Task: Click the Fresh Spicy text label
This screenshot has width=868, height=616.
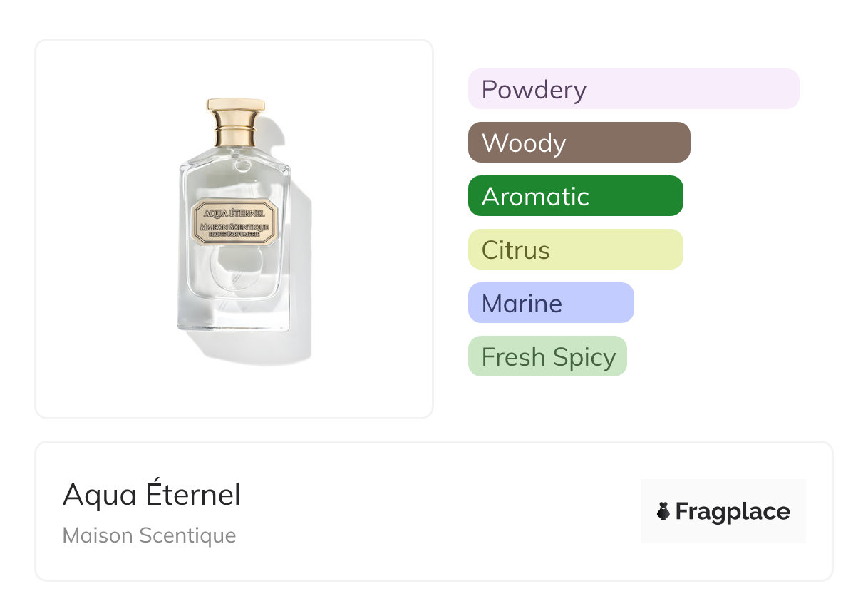Action: tap(548, 356)
